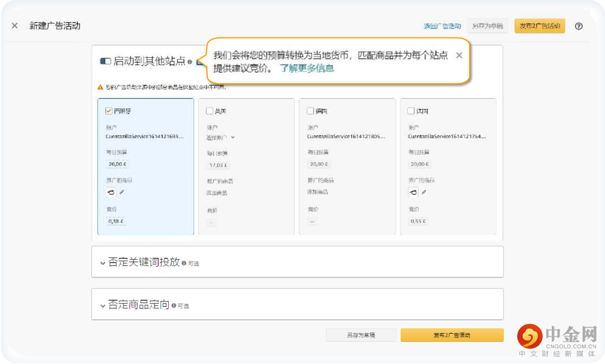Viewport: 605px width, 364px height.
Task: Edit promoted product pencil in 法国 card
Action: (424, 192)
